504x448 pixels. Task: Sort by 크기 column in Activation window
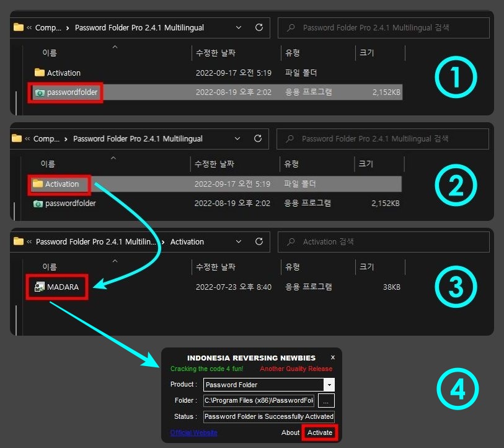point(367,267)
